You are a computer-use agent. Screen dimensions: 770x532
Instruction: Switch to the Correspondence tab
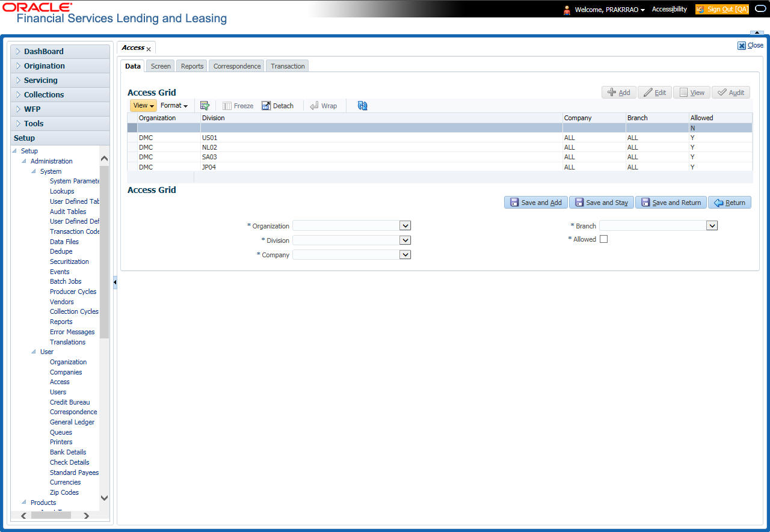(x=237, y=66)
